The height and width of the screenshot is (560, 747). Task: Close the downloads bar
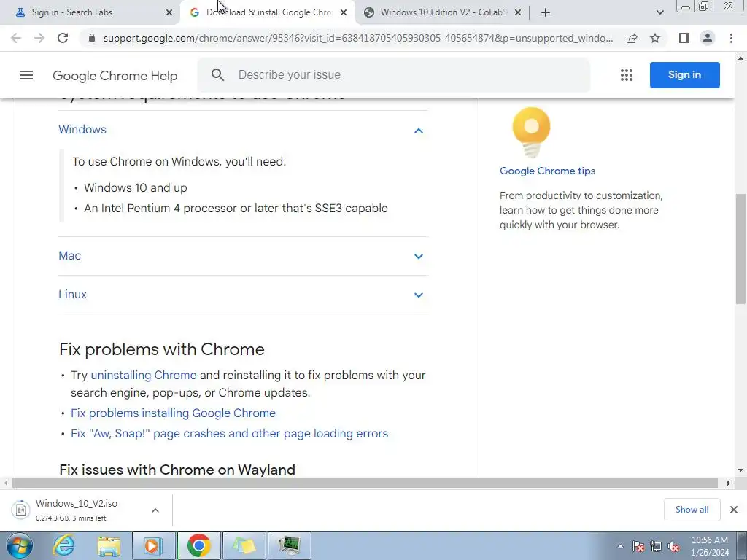point(734,510)
